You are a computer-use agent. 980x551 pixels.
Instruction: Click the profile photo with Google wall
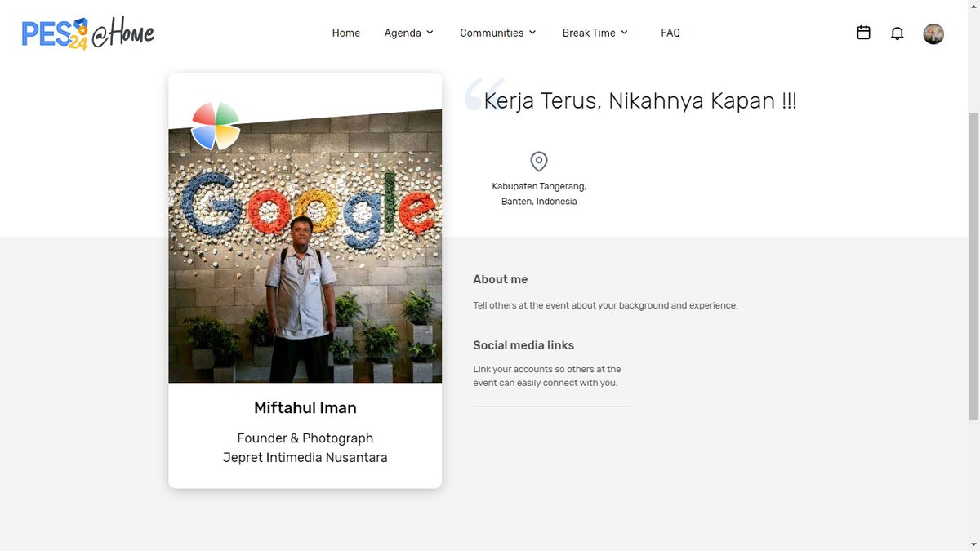click(x=305, y=246)
